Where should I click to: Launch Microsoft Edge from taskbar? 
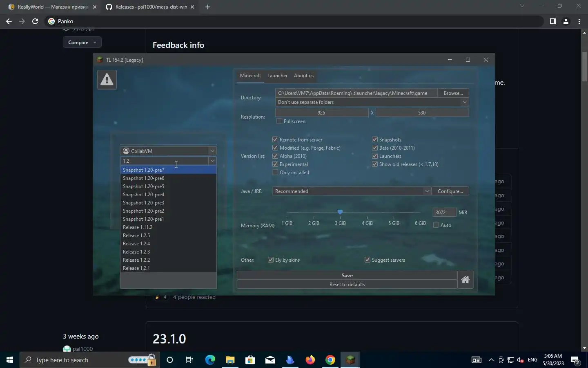point(210,360)
